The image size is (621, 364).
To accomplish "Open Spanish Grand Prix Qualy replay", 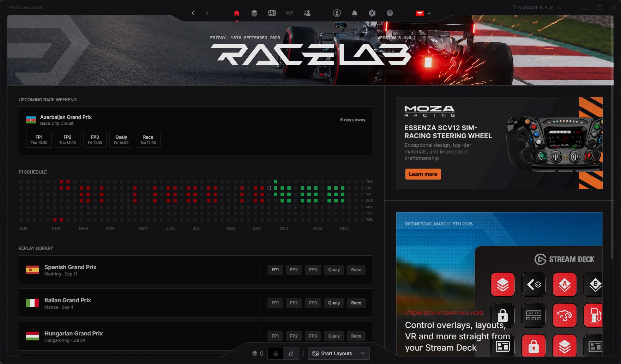I will coord(334,270).
